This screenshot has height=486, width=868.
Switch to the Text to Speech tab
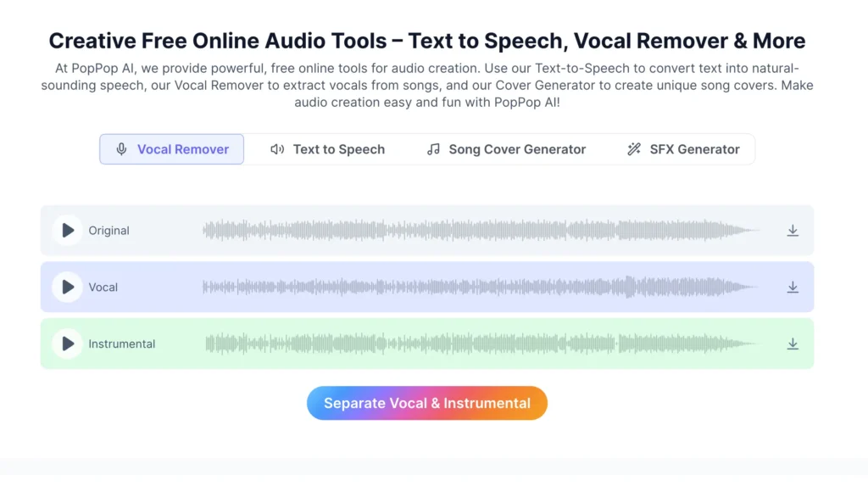[x=327, y=149]
